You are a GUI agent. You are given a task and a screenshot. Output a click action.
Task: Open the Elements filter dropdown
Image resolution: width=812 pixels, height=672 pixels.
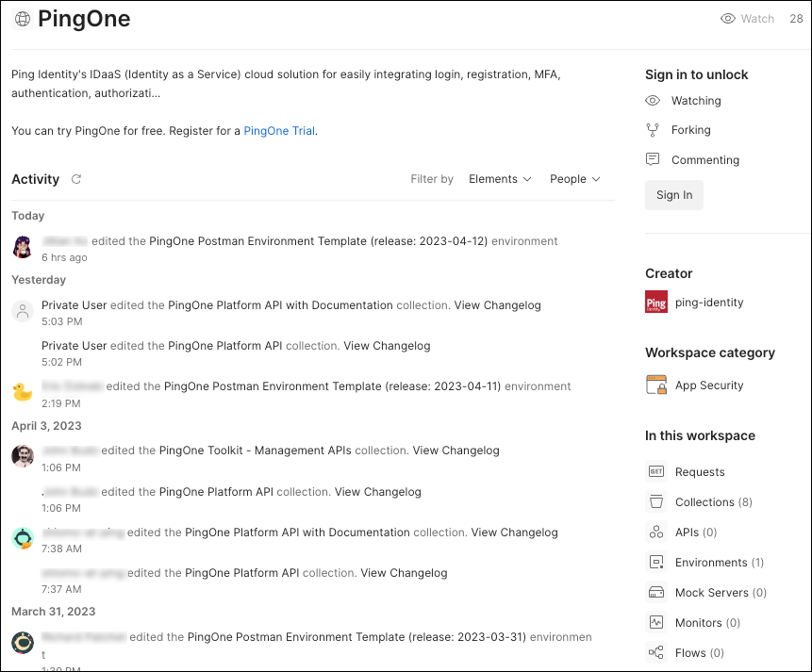(x=500, y=179)
